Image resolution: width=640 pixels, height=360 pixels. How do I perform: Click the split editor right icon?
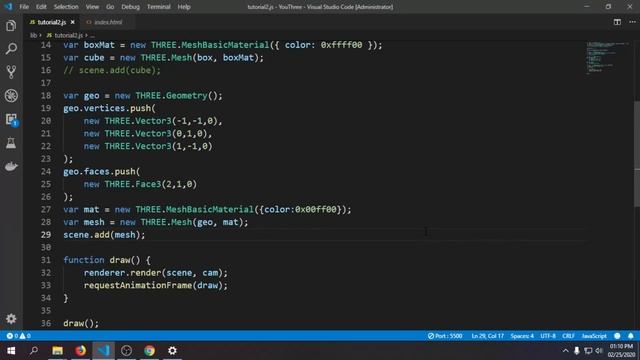[x=617, y=22]
